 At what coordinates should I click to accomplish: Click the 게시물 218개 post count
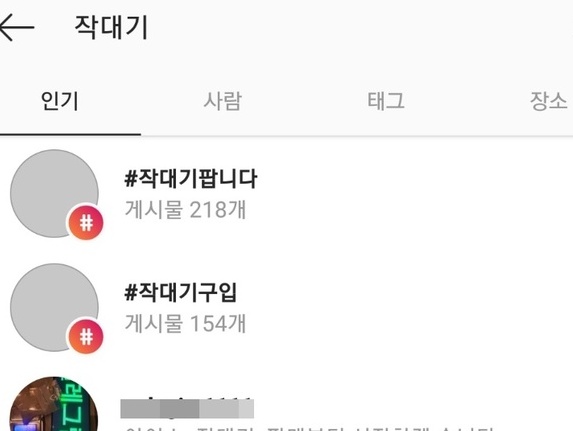[x=186, y=210]
